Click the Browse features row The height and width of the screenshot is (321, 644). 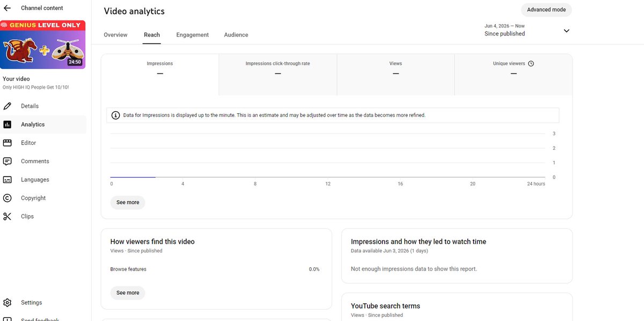pos(215,269)
